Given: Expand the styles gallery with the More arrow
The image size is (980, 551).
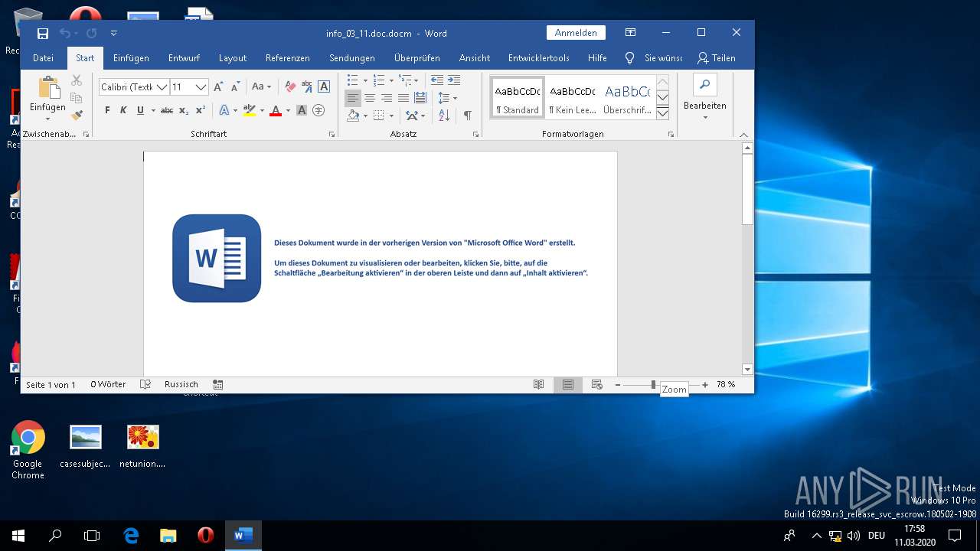Looking at the screenshot, I should click(x=663, y=113).
